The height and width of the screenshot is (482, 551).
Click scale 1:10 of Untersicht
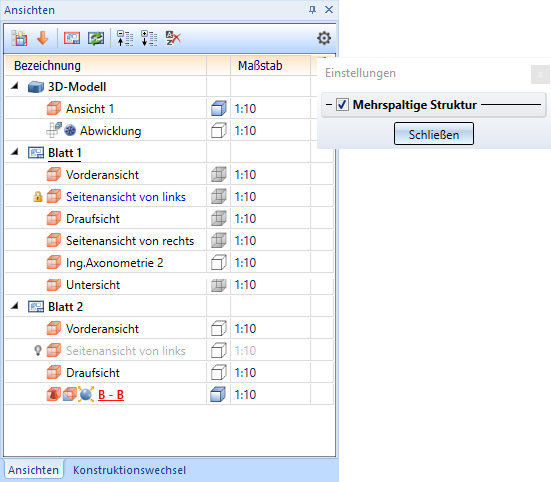245,285
